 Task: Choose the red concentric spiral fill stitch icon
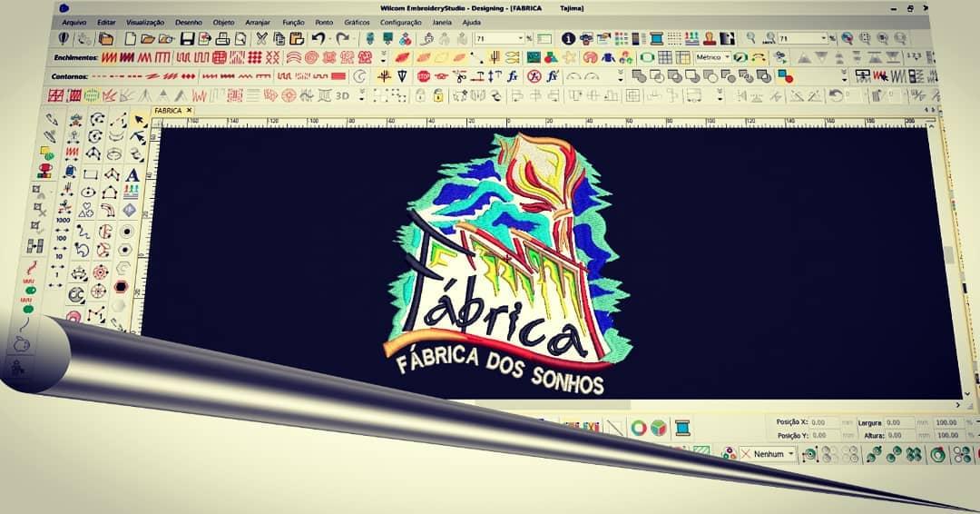(x=310, y=57)
